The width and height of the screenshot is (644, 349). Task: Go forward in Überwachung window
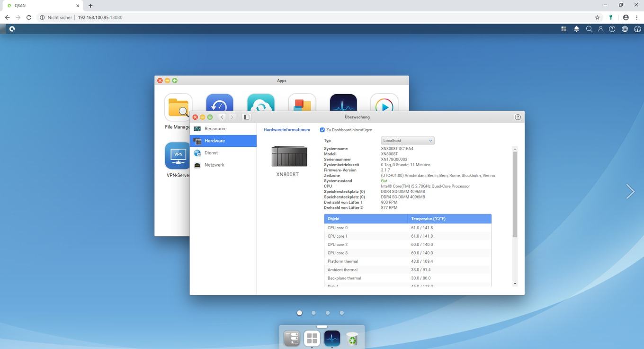click(x=232, y=117)
